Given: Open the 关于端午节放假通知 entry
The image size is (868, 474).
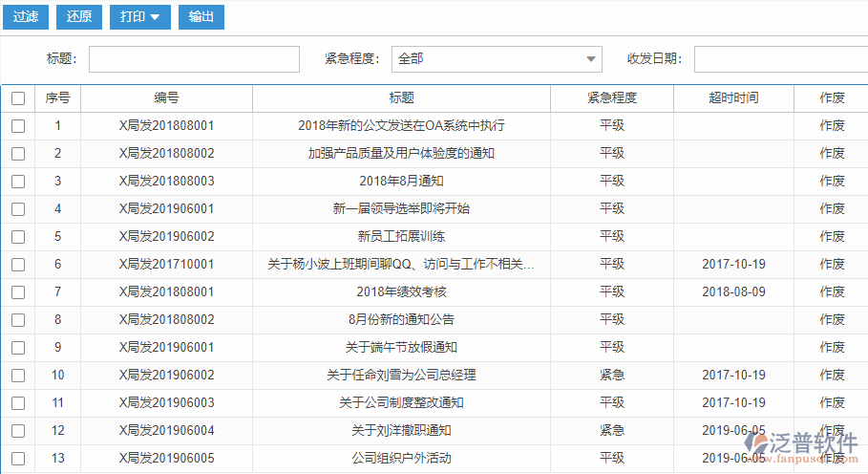Looking at the screenshot, I should coord(401,348).
